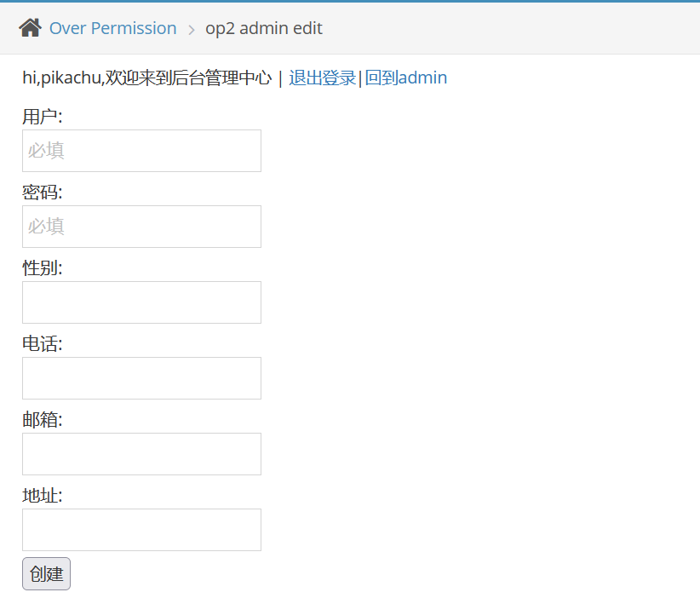Image resolution: width=700 pixels, height=598 pixels.
Task: Click the 密码 label text
Action: click(x=43, y=193)
